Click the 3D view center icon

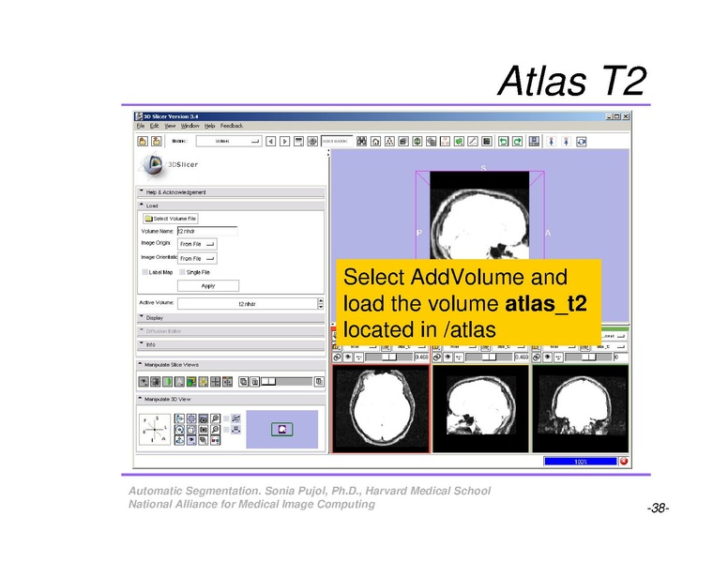191,418
